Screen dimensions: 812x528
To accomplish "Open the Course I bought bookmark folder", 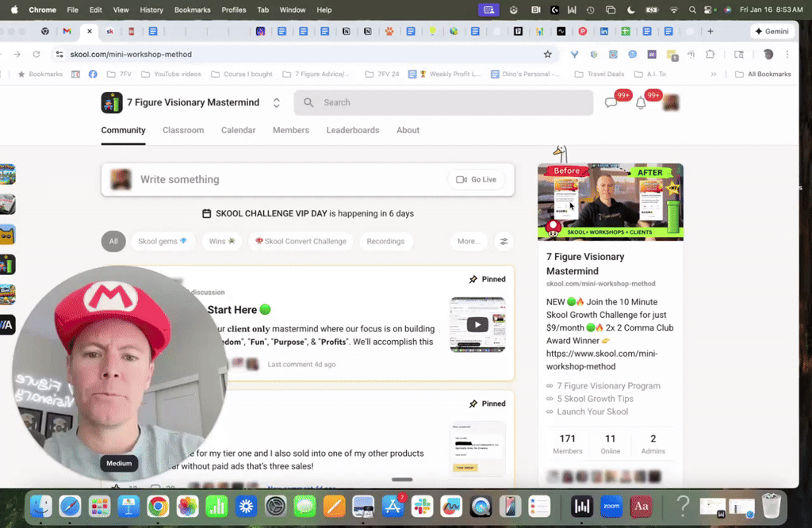I will click(x=242, y=74).
